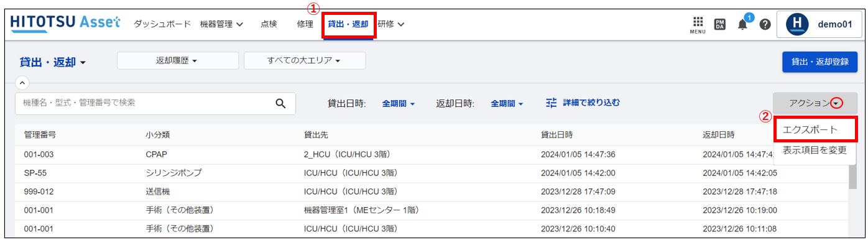Click the 管理番号 column header
Screen dimensions: 868x240
click(x=40, y=135)
